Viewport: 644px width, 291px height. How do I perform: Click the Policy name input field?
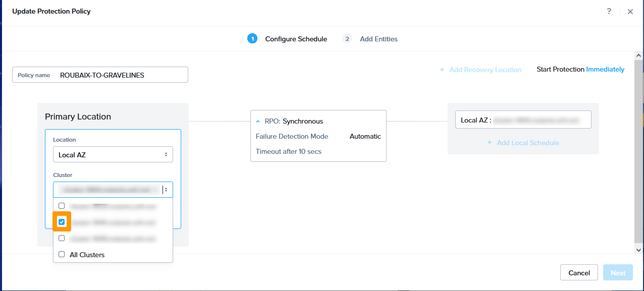tap(121, 75)
